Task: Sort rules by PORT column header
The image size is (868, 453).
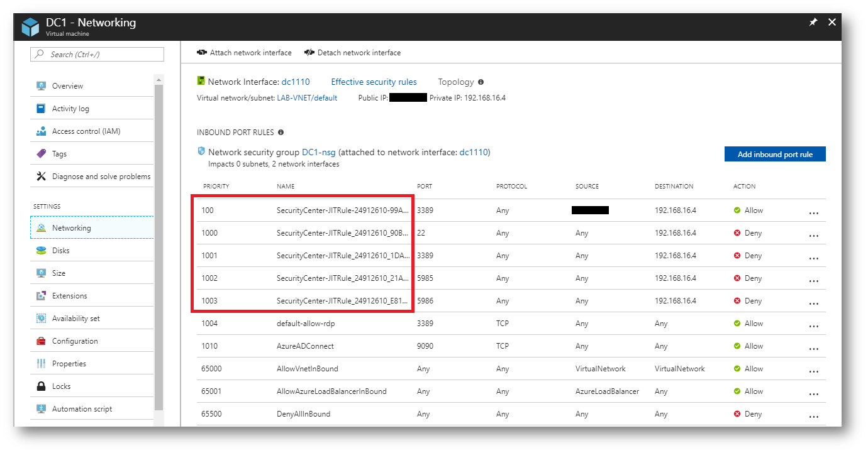Action: [x=425, y=187]
